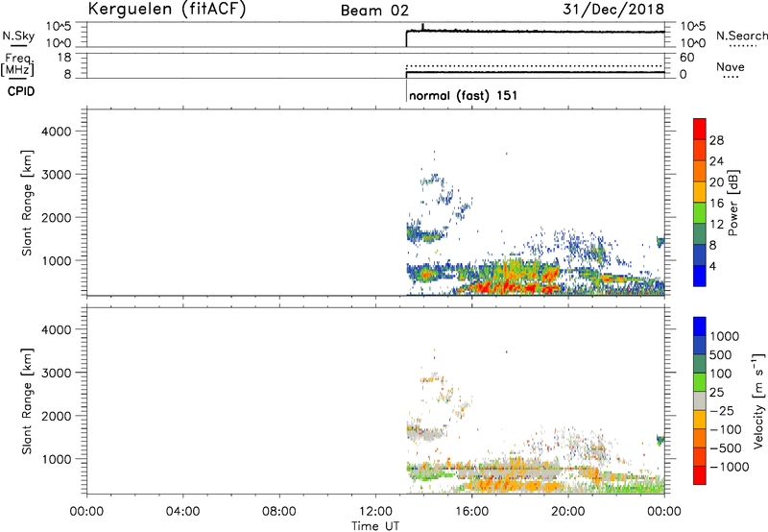Image resolution: width=768 pixels, height=532 pixels.
Task: Pick the gray Velocity segment between -25 and 25
Action: [x=700, y=401]
